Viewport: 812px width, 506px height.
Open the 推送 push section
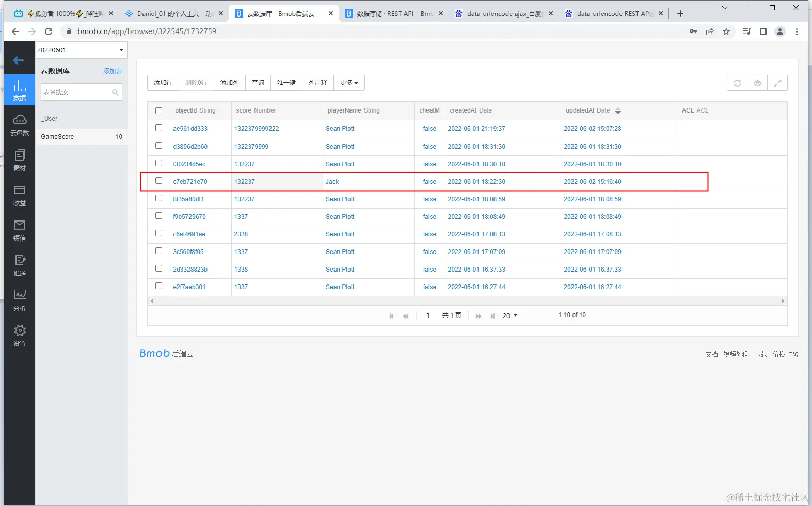(x=20, y=265)
